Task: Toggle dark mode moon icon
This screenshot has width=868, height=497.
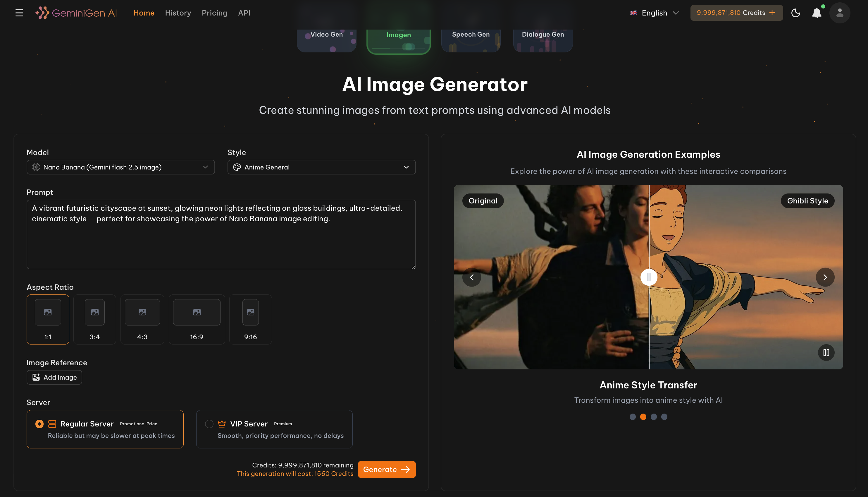Action: pos(795,13)
